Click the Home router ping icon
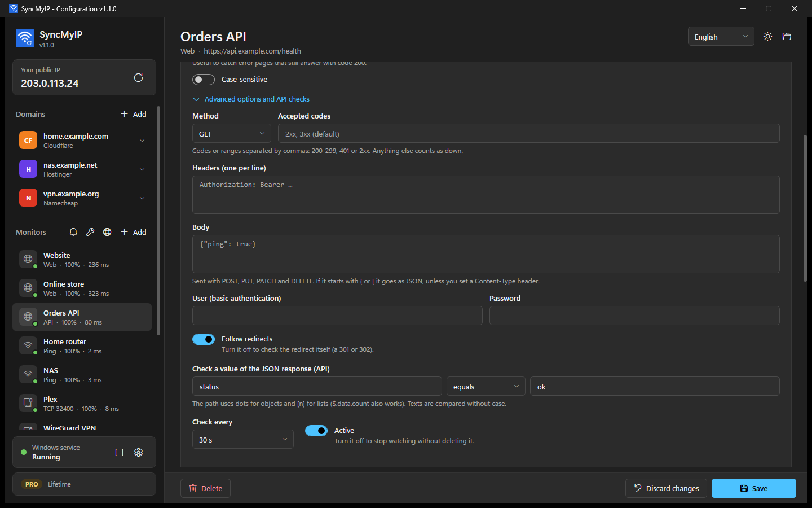 coord(28,345)
